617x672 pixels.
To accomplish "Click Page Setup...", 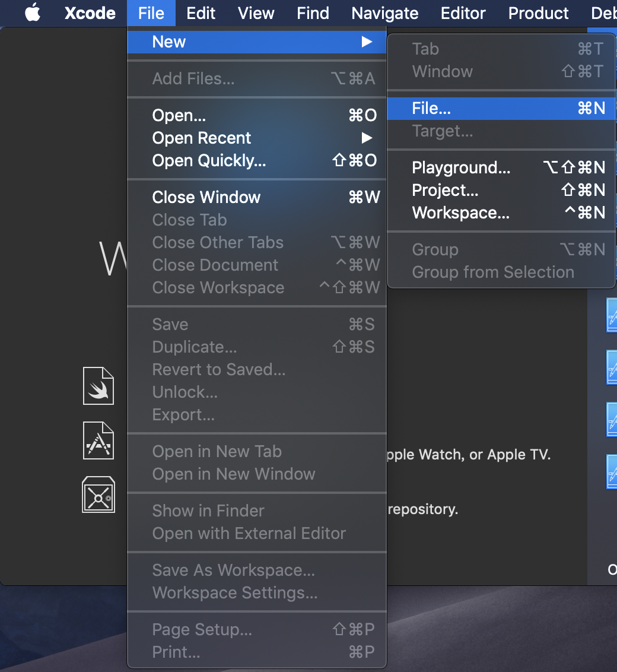I will (x=257, y=630).
